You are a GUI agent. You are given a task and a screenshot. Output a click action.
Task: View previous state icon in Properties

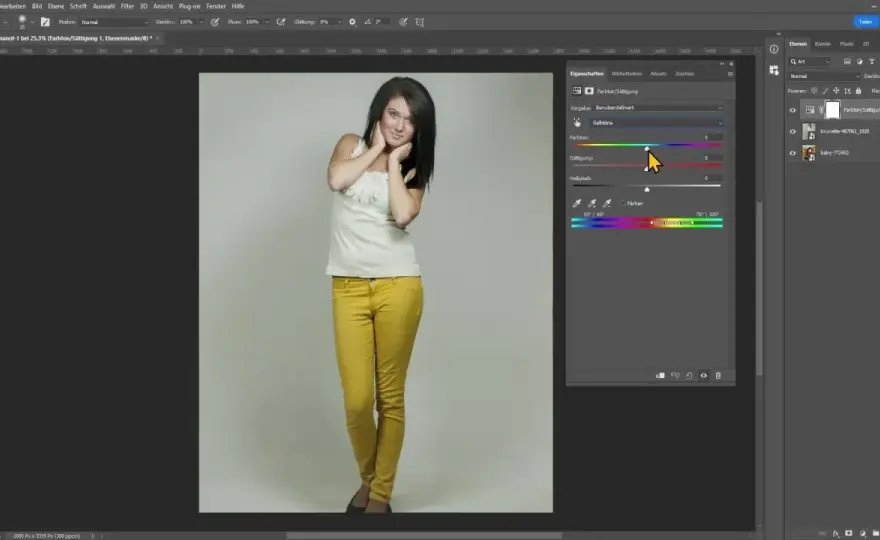(x=675, y=376)
